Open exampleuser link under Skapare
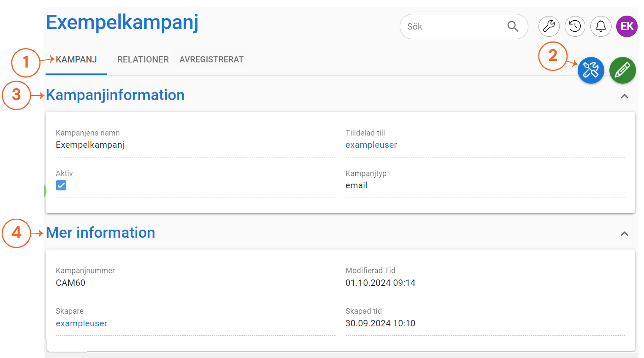 tap(81, 323)
